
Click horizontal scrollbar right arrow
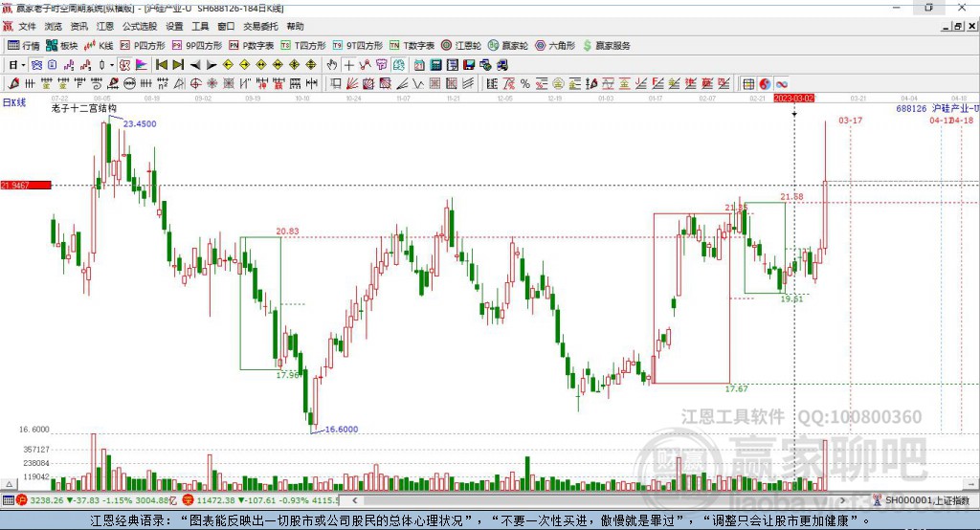(x=842, y=500)
